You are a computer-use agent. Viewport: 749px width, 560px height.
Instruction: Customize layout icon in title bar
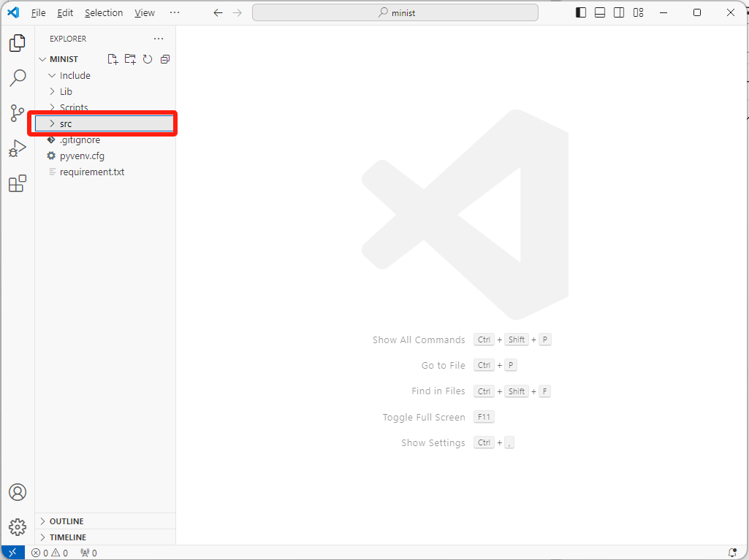(x=638, y=12)
